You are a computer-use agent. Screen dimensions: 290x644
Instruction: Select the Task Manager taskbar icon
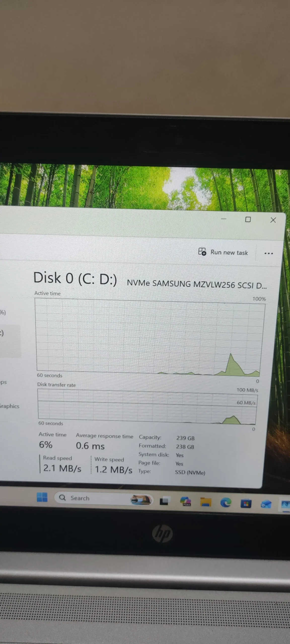285,504
